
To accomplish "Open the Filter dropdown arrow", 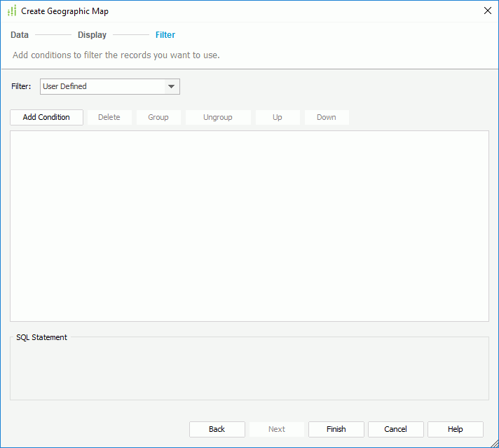I will (172, 87).
